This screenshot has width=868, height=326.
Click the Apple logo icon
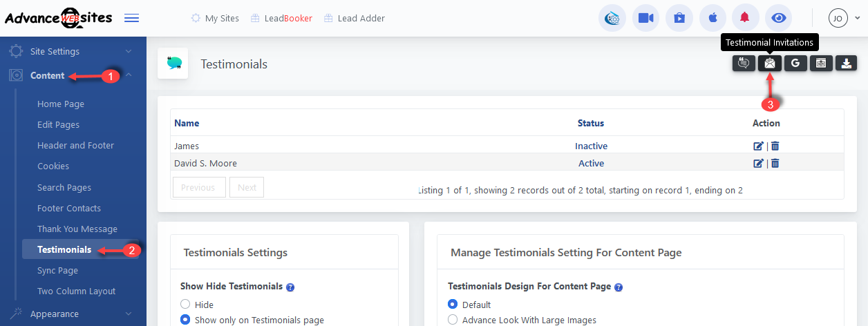point(712,18)
